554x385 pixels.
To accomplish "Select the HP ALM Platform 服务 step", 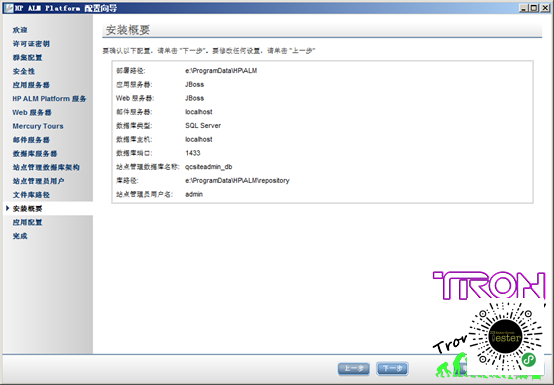I will 49,99.
